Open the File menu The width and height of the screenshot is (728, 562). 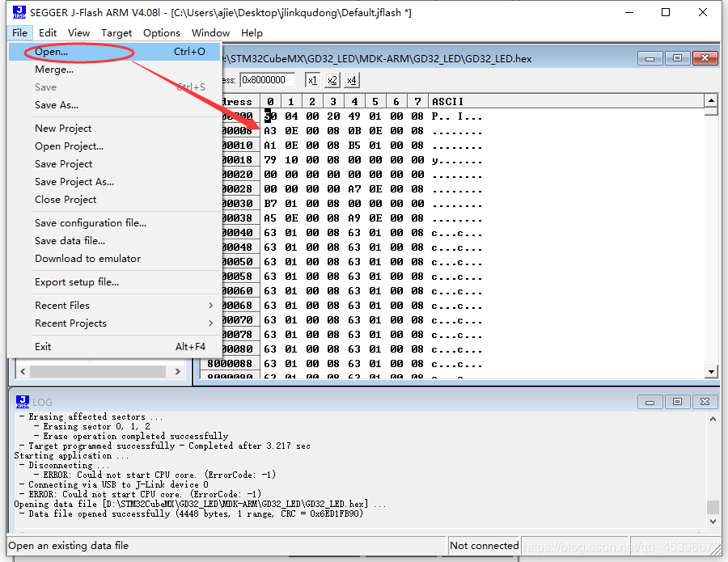[x=20, y=33]
